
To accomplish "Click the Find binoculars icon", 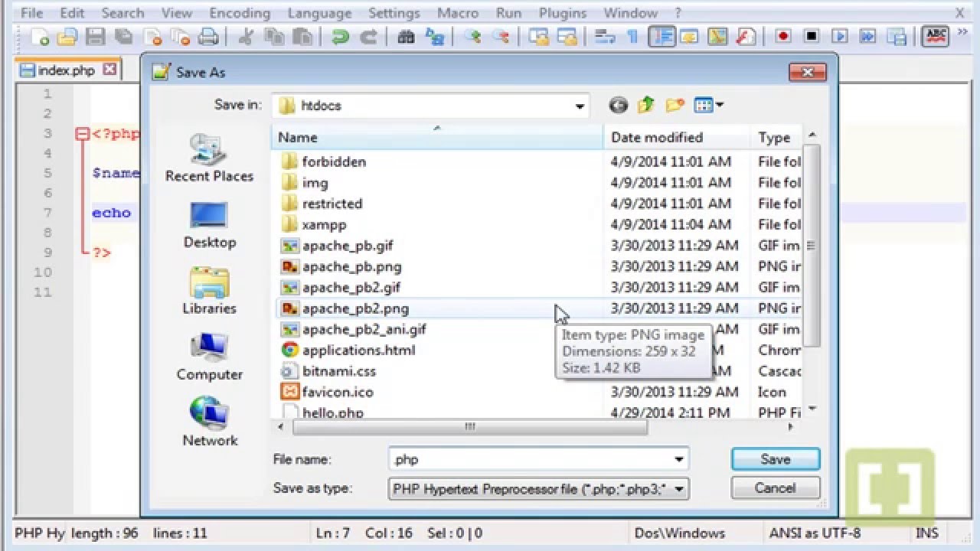I will 406,36.
